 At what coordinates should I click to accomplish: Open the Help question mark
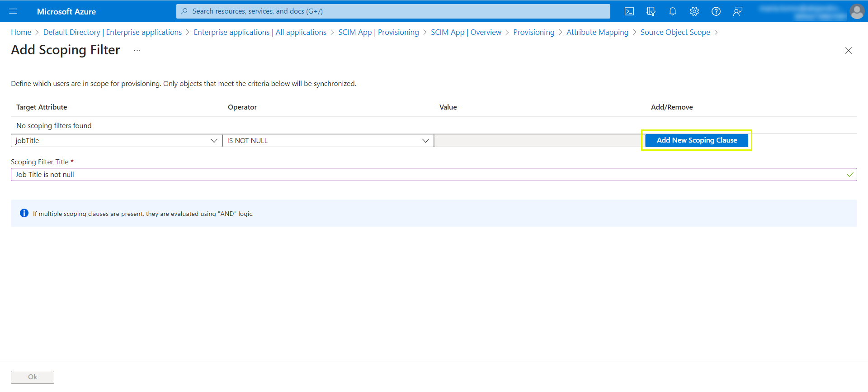(716, 11)
